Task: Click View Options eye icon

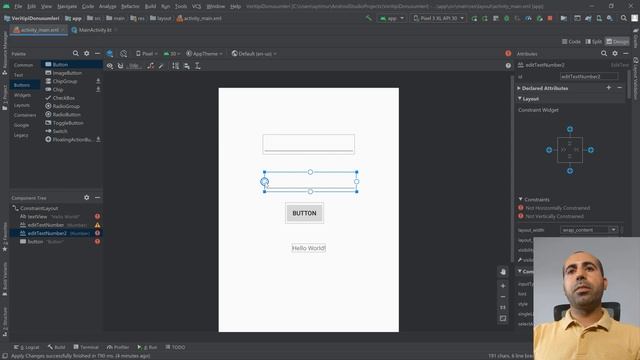Action: (110, 66)
